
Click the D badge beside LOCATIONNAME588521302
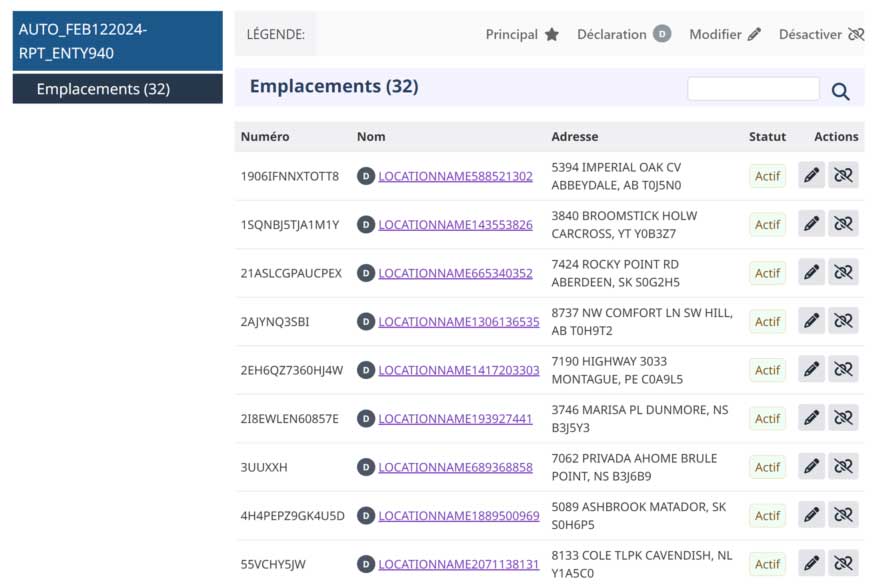click(x=367, y=176)
